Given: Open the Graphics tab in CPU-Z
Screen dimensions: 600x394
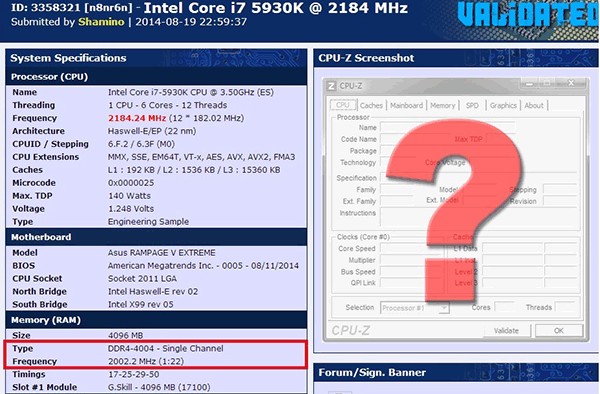Looking at the screenshot, I should click(x=503, y=106).
